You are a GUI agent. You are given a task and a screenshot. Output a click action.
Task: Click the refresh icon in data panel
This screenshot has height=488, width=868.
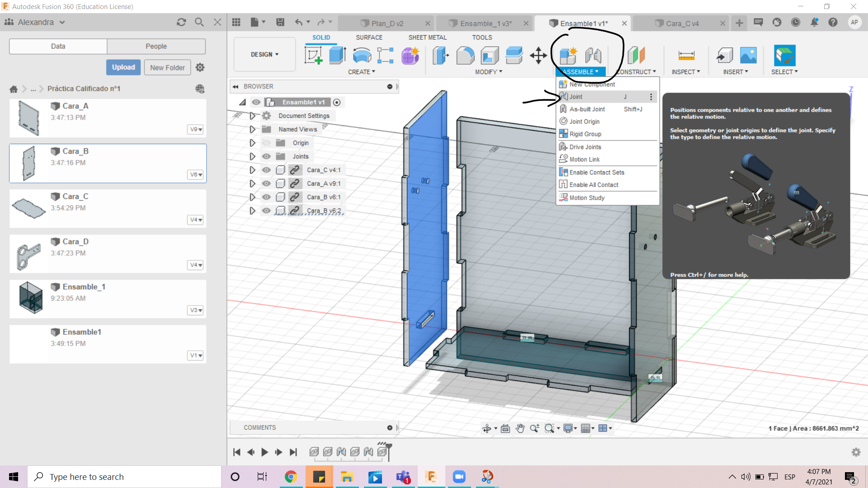(181, 22)
